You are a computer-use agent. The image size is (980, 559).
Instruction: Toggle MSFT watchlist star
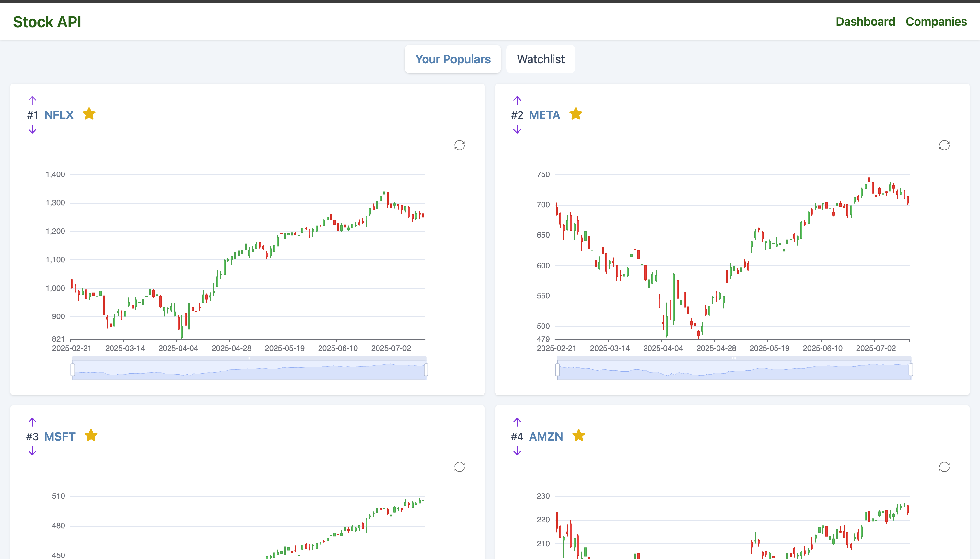pyautogui.click(x=91, y=436)
